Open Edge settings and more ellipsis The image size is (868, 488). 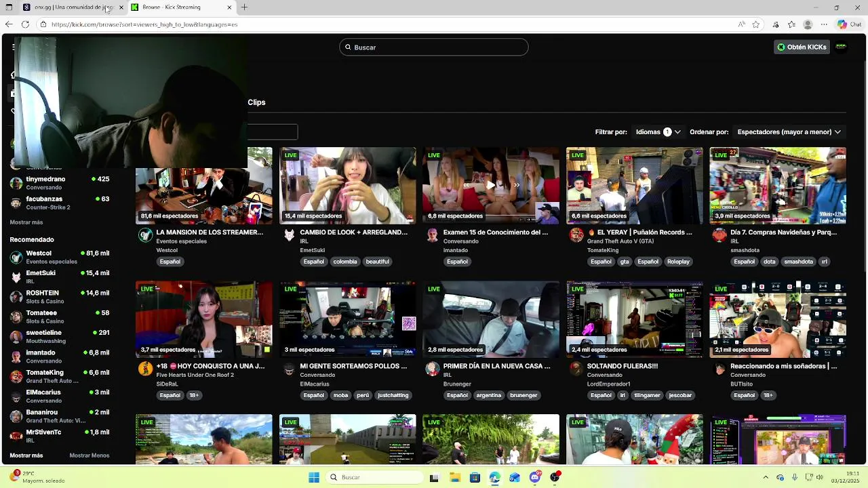tap(823, 24)
